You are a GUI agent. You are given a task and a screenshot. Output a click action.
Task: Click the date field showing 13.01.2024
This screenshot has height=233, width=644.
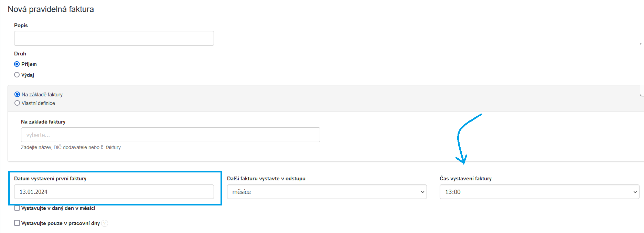(x=114, y=192)
